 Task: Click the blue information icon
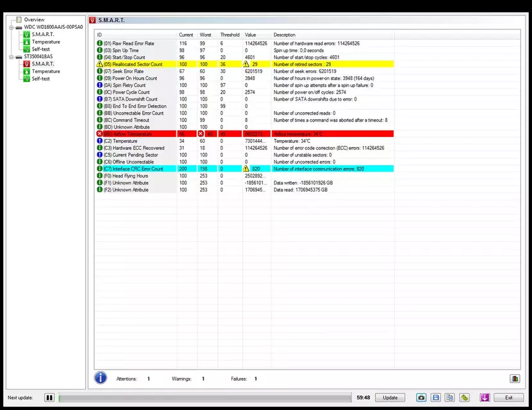(x=101, y=377)
